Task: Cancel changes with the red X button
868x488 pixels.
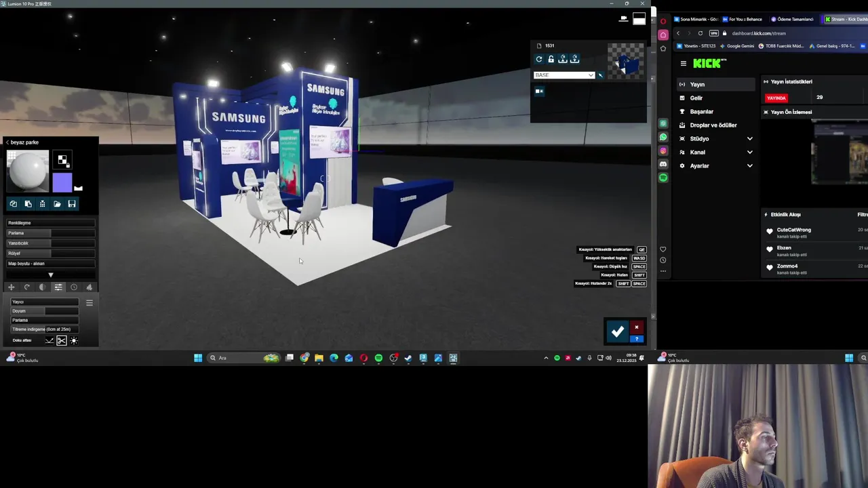Action: (636, 327)
